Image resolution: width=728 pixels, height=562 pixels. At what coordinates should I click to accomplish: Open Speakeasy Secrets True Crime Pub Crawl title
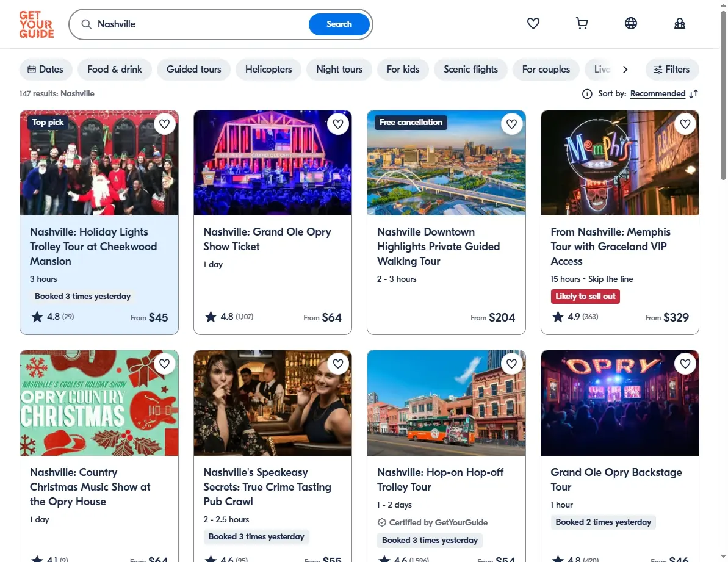coord(267,487)
